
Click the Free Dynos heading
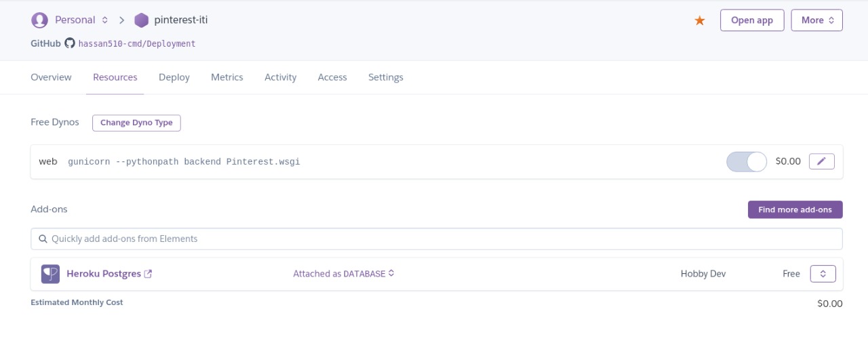click(x=55, y=122)
